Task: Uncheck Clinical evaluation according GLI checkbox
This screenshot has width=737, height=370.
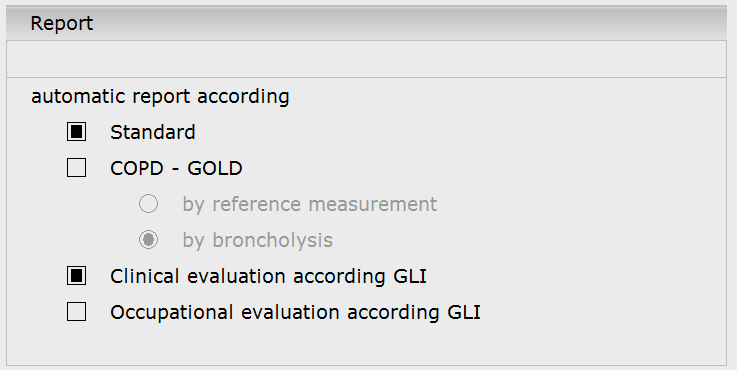Action: [x=77, y=276]
